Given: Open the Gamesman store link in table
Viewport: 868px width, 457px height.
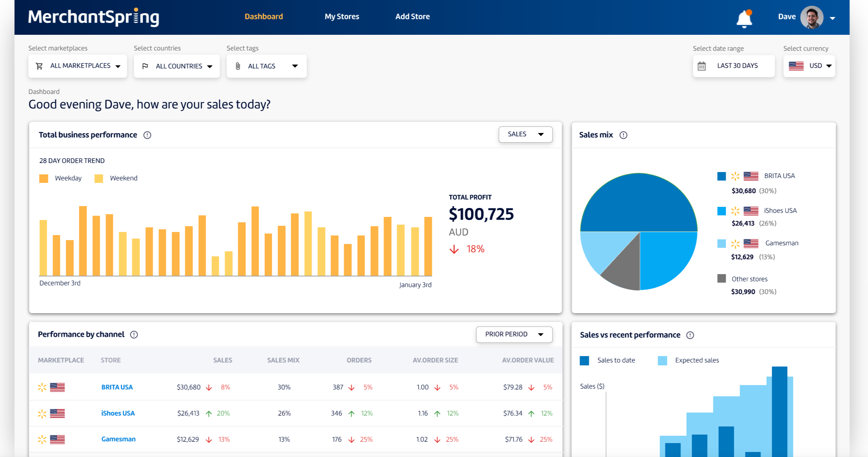Looking at the screenshot, I should pos(118,439).
